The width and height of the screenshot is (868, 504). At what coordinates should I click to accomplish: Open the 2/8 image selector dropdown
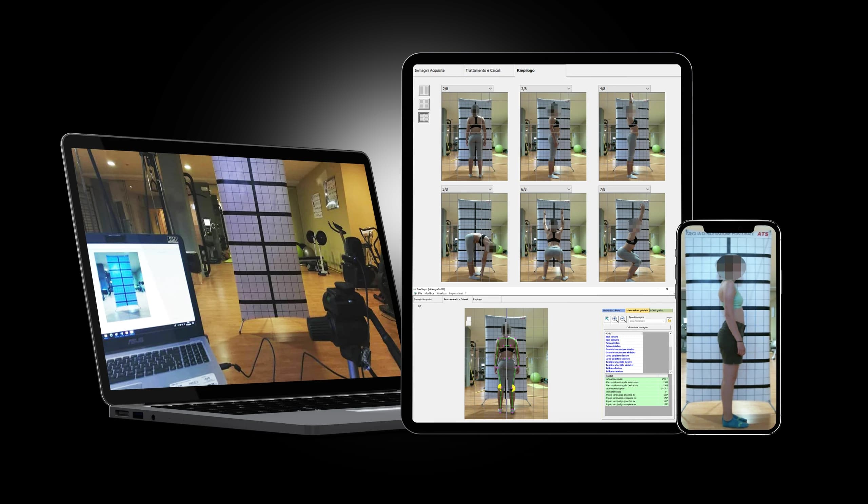click(x=490, y=89)
